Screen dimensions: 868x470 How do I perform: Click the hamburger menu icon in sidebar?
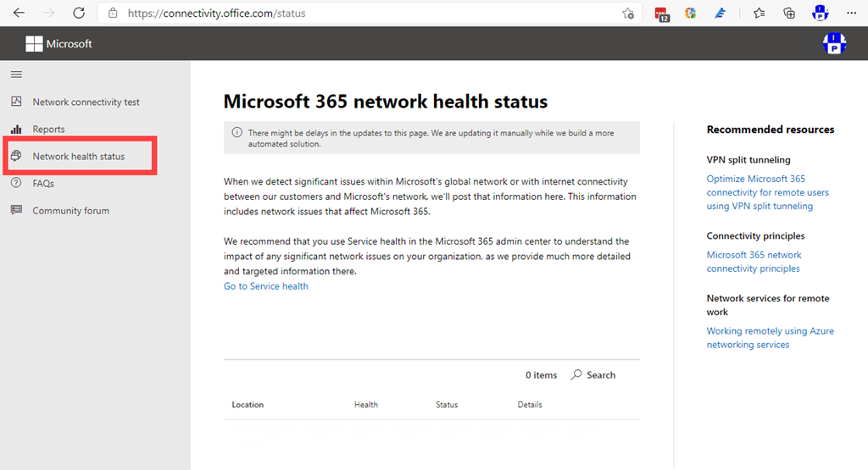[x=16, y=75]
